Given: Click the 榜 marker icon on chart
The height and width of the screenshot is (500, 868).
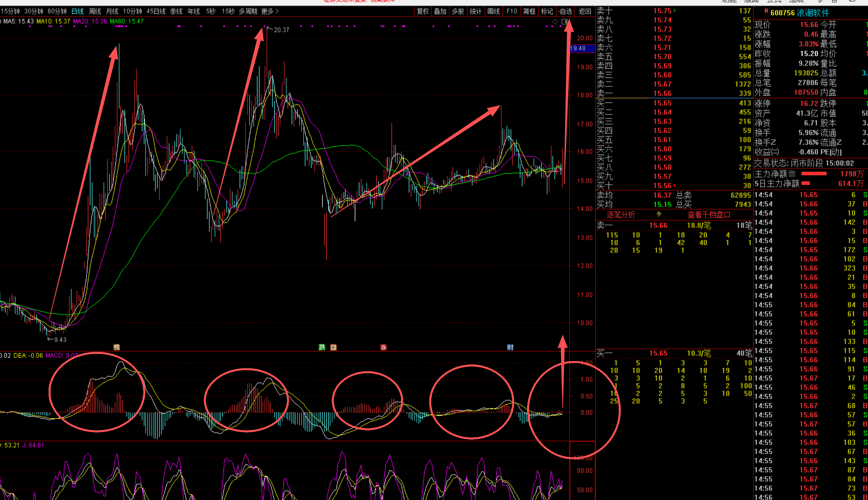Looking at the screenshot, I should pyautogui.click(x=117, y=347).
